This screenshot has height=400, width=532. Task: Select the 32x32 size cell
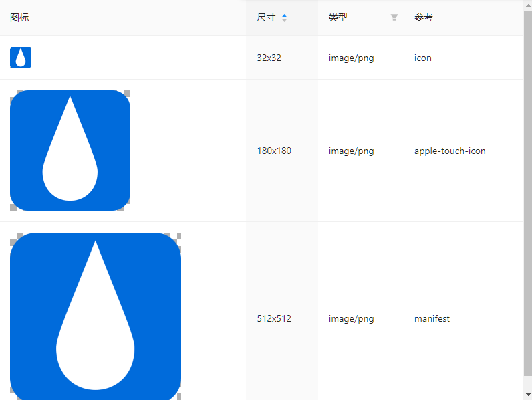[269, 58]
